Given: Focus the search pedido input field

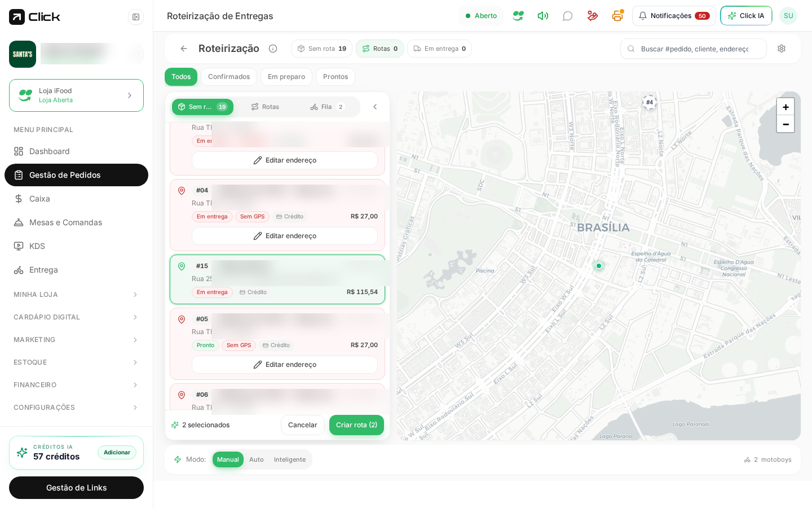Looking at the screenshot, I should coord(694,49).
